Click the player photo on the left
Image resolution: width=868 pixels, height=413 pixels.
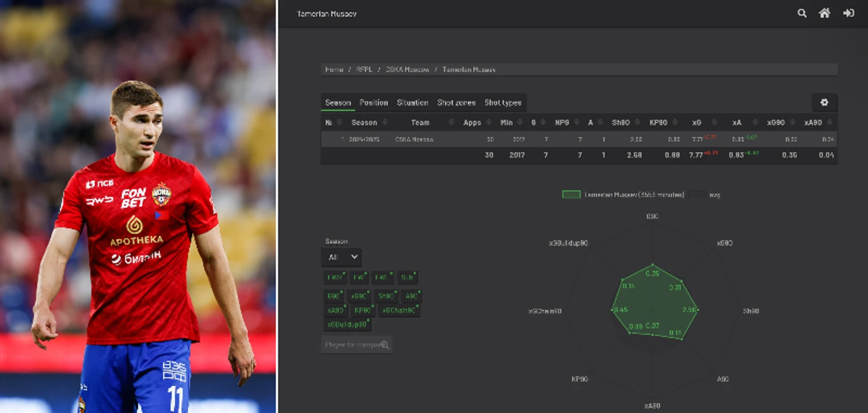(138, 206)
